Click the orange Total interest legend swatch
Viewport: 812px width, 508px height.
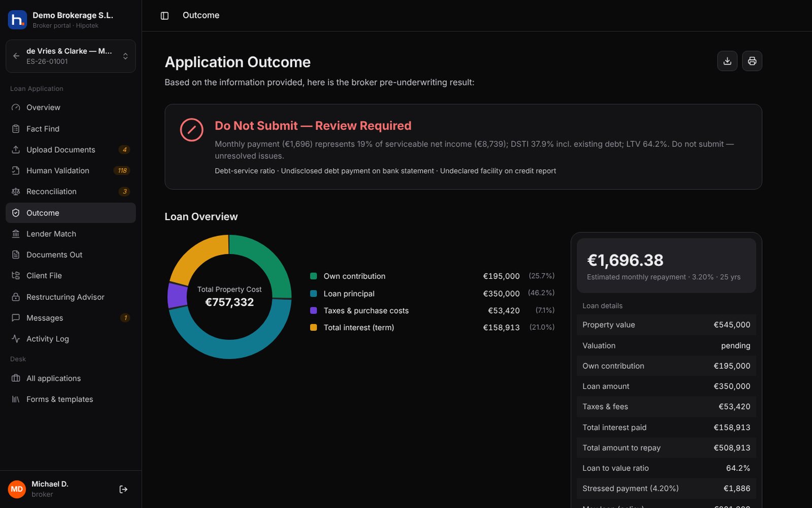click(x=314, y=328)
